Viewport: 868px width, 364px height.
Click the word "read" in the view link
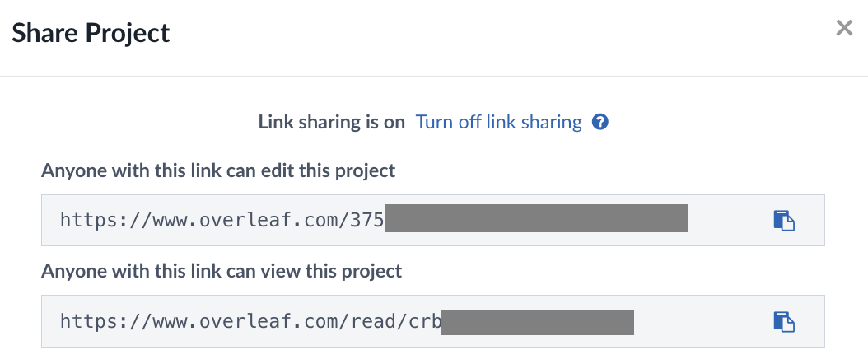point(376,321)
